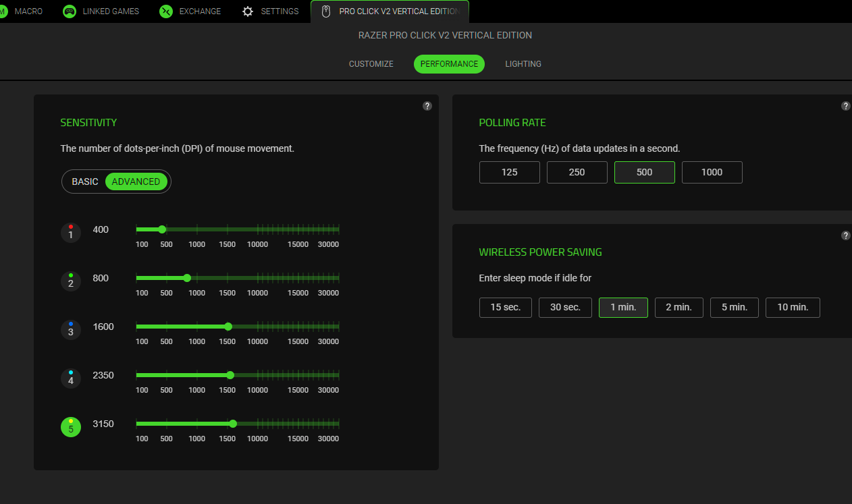Set polling rate to 1000 Hz
This screenshot has height=504, width=852.
click(x=712, y=172)
